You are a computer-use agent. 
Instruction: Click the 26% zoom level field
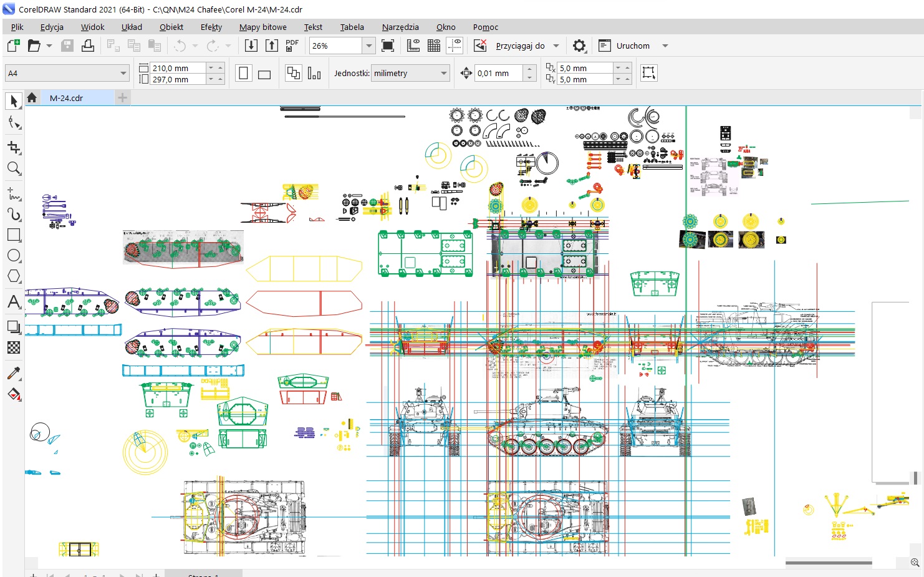pos(336,46)
